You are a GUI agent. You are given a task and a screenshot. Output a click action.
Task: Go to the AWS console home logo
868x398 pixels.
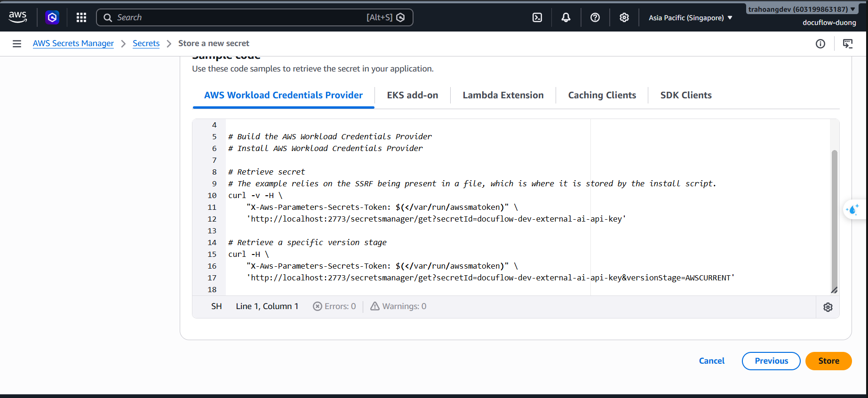pos(18,17)
